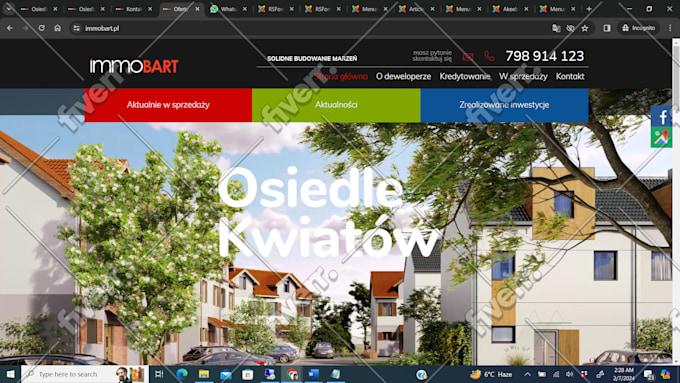Open the translate page icon in address bar

click(x=556, y=28)
